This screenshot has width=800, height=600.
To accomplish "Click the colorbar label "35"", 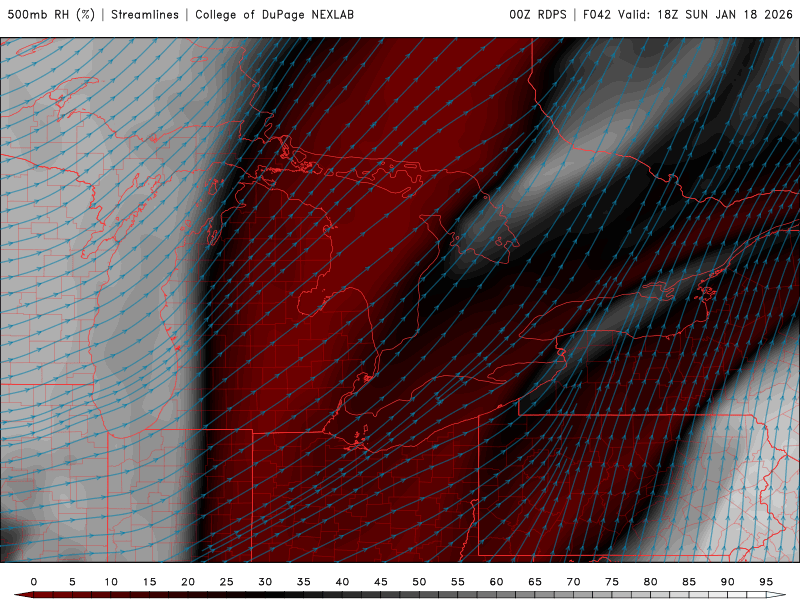I will pyautogui.click(x=304, y=582).
